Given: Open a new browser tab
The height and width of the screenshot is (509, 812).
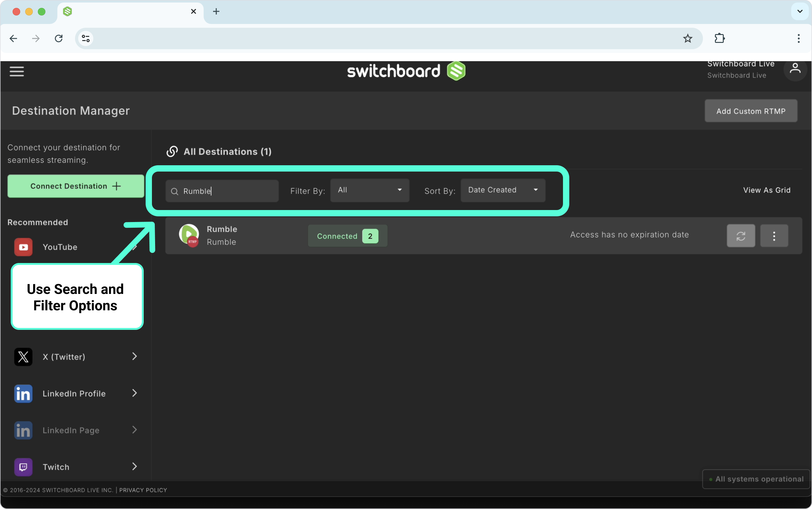Looking at the screenshot, I should [x=216, y=11].
